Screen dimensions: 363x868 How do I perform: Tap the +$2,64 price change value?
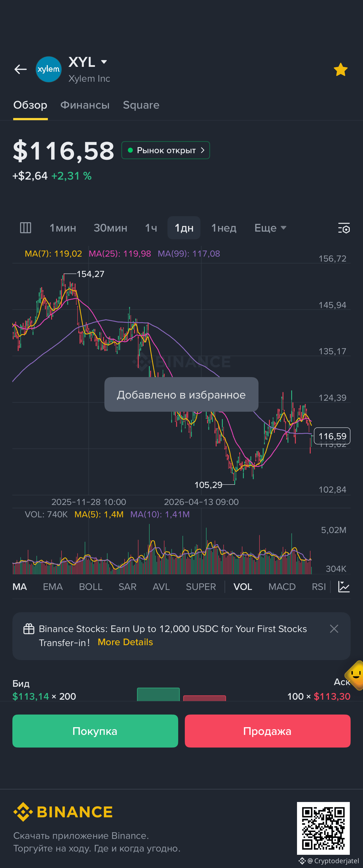(30, 176)
